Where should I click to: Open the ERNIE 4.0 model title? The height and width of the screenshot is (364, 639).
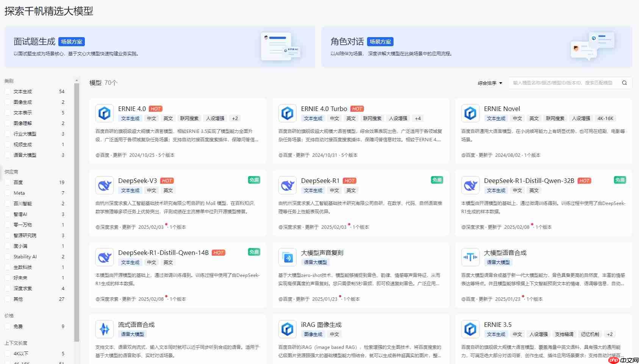(x=132, y=109)
